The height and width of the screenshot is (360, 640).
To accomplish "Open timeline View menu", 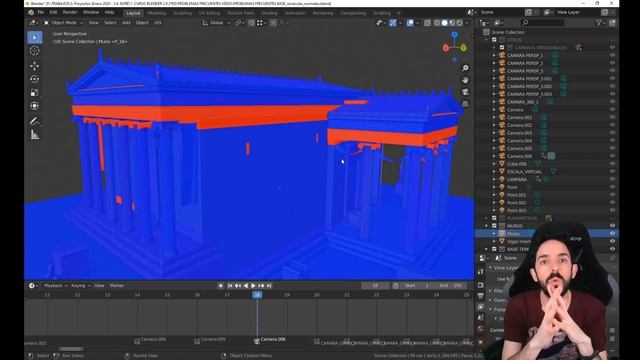I will click(x=99, y=286).
